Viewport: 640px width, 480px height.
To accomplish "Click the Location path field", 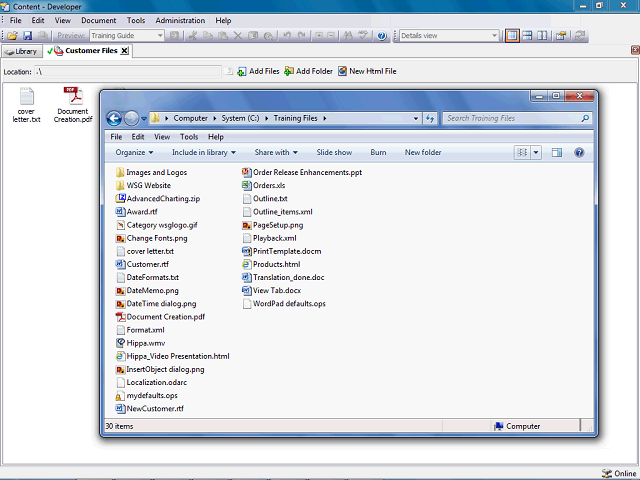I will [x=128, y=72].
